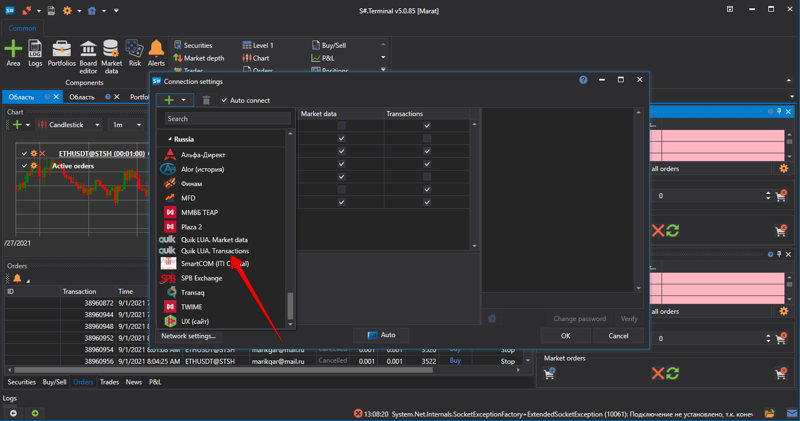
Task: Collapse the Russia connector group
Action: tap(169, 139)
